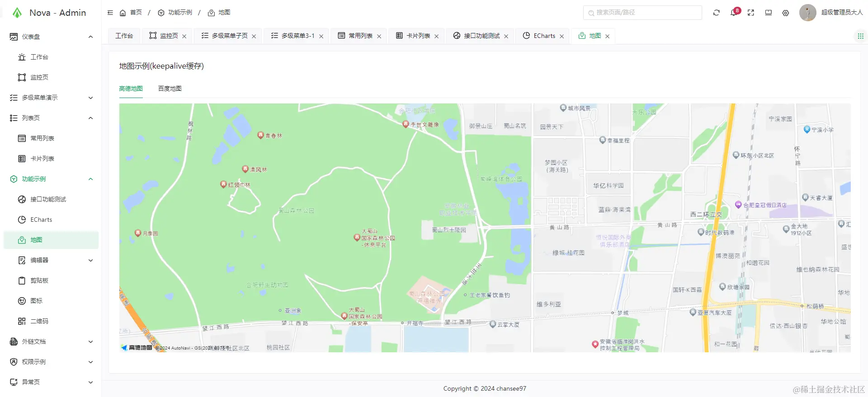
Task: Click the 青春林 map marker
Action: click(x=260, y=135)
